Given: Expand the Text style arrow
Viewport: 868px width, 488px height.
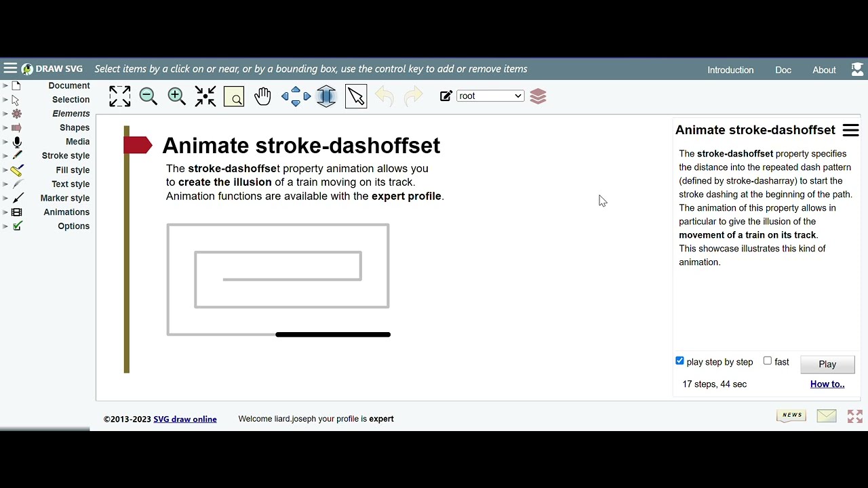Looking at the screenshot, I should coord(5,184).
